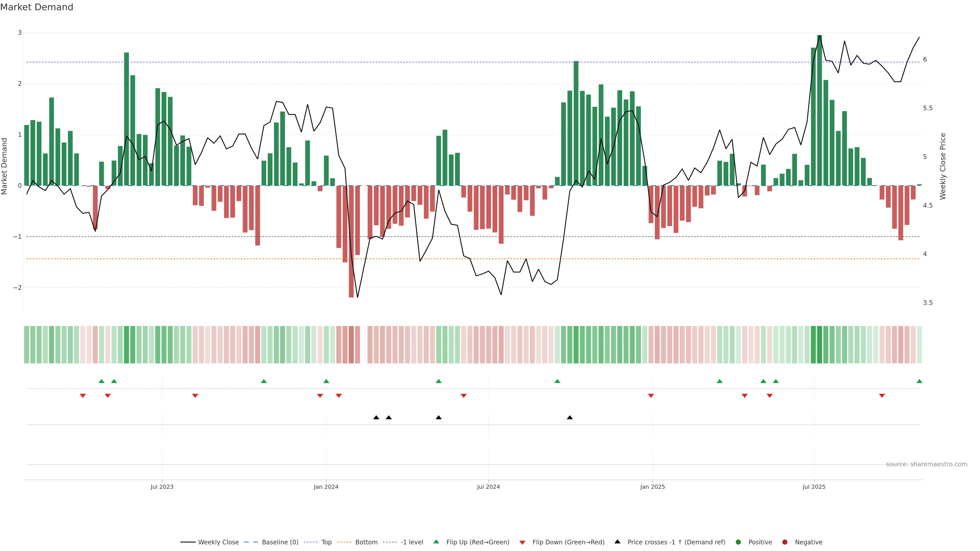
Task: Click the Flip Down red triangle legend icon
Action: [522, 542]
